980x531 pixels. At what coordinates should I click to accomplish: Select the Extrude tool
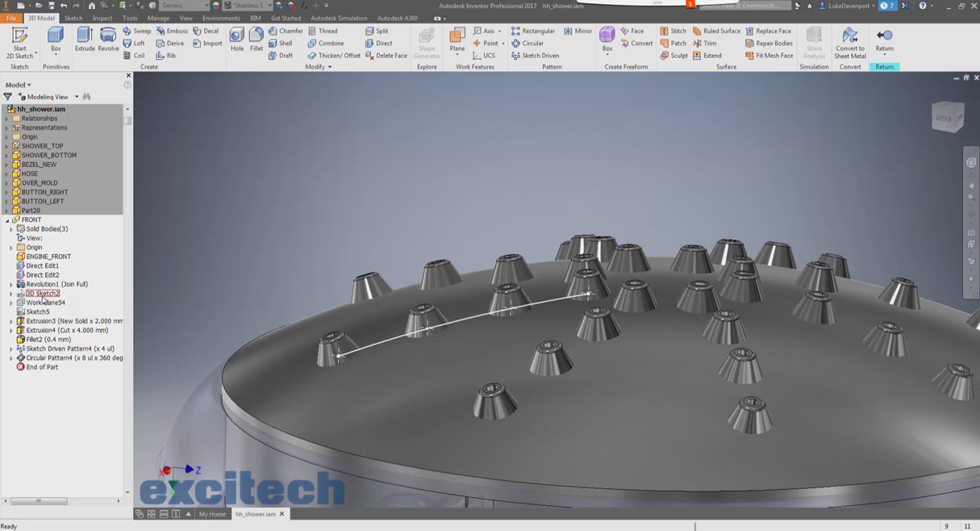pyautogui.click(x=84, y=38)
